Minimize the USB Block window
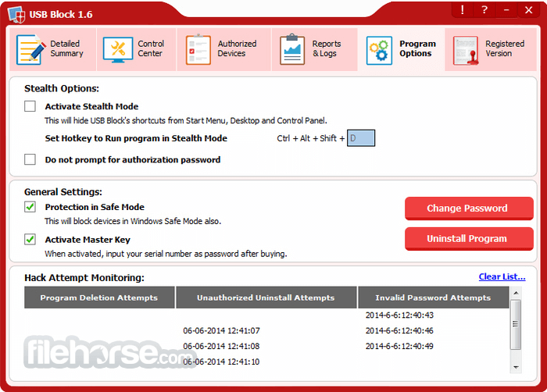The height and width of the screenshot is (392, 547). click(x=506, y=10)
